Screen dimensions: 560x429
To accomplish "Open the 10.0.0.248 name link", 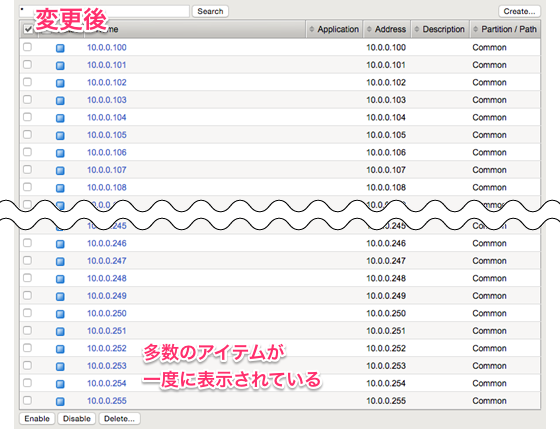I will 107,278.
